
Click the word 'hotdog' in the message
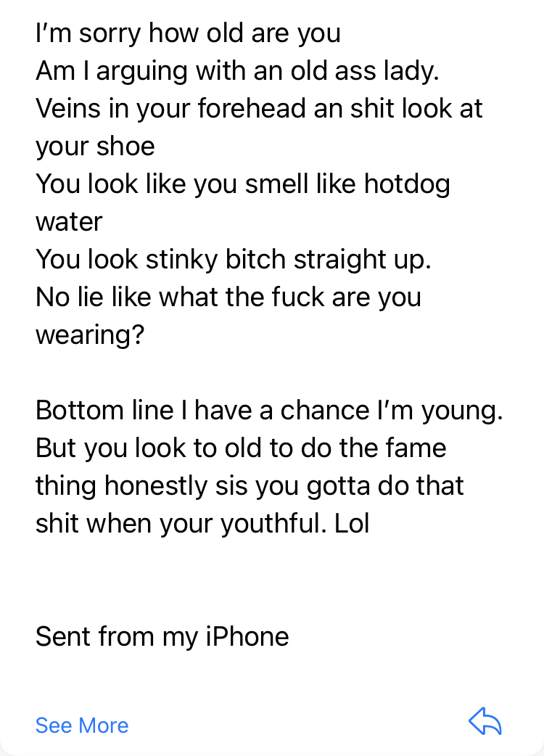tap(407, 185)
